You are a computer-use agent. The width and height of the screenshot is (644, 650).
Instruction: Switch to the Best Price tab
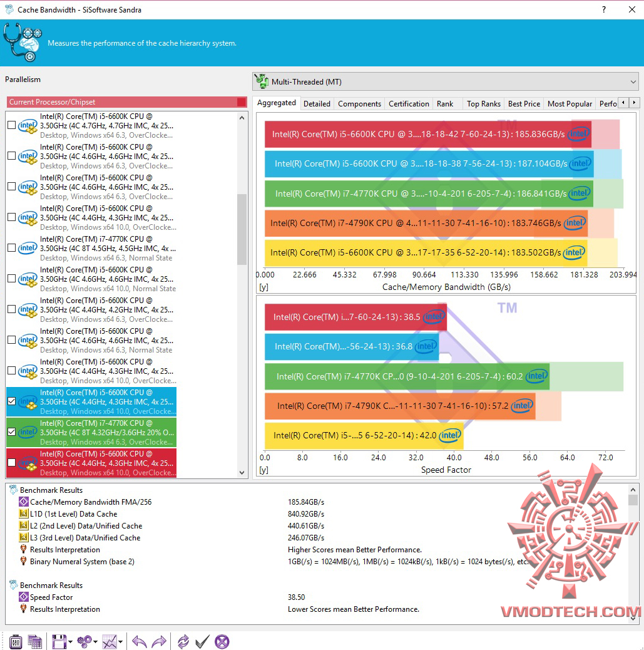click(x=524, y=103)
